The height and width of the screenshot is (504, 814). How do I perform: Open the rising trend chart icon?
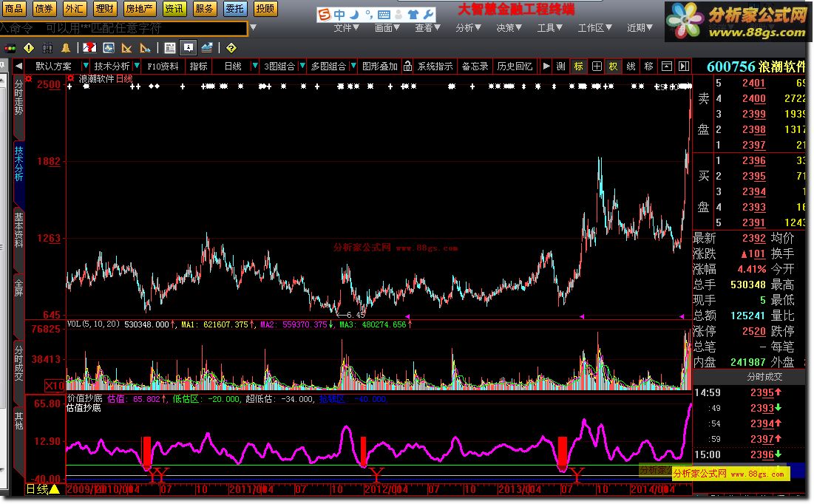(x=206, y=48)
